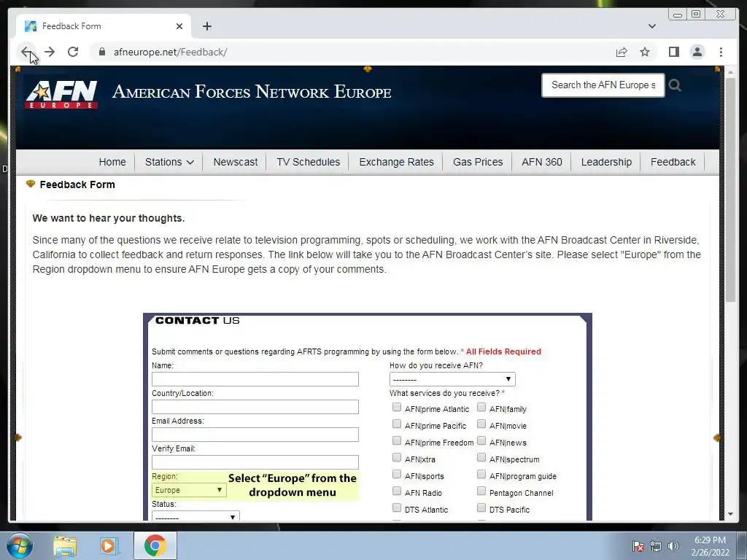The height and width of the screenshot is (560, 747).
Task: Enable the AFN Radio checkbox
Action: 396,491
